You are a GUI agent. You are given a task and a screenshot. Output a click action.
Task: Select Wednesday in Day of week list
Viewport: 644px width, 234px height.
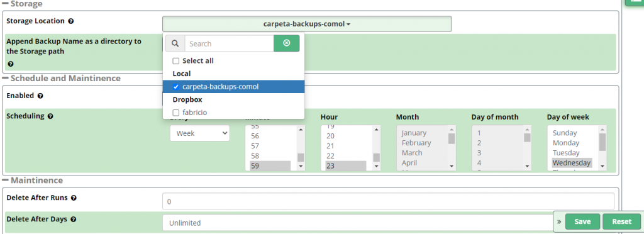(572, 163)
